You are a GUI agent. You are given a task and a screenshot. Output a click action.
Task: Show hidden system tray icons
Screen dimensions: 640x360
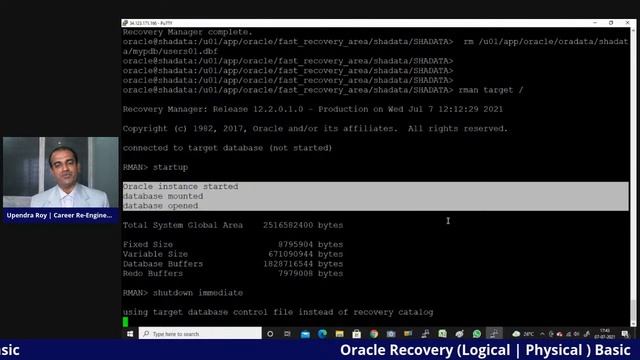[x=542, y=334]
